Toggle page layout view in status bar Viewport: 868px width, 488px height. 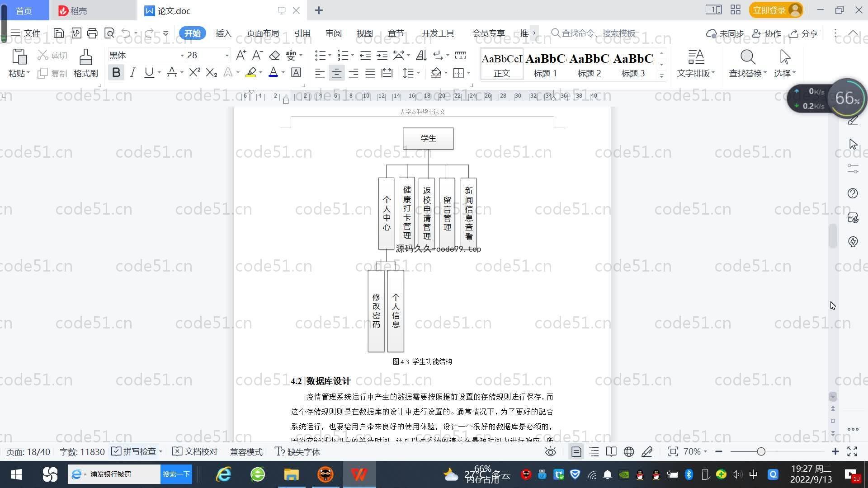[576, 452]
